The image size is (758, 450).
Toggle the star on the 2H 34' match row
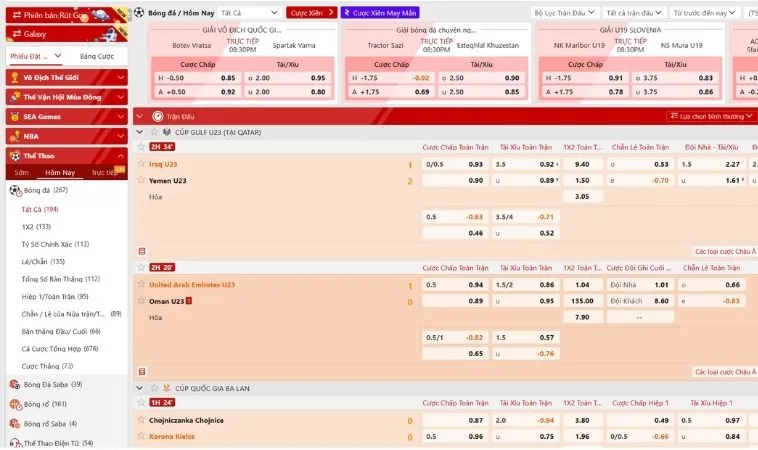(141, 146)
